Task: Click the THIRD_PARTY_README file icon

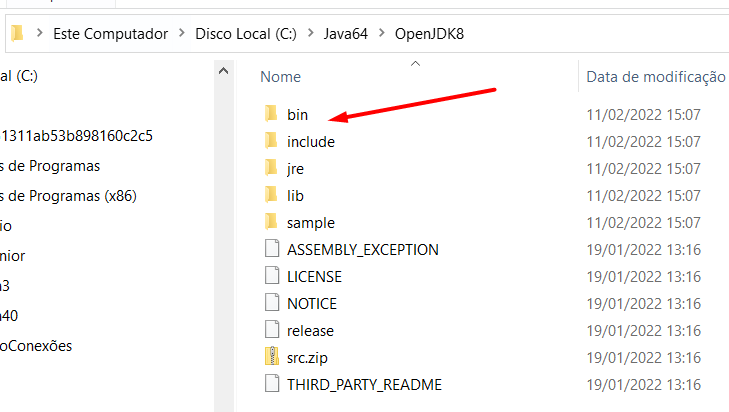Action: (x=272, y=383)
